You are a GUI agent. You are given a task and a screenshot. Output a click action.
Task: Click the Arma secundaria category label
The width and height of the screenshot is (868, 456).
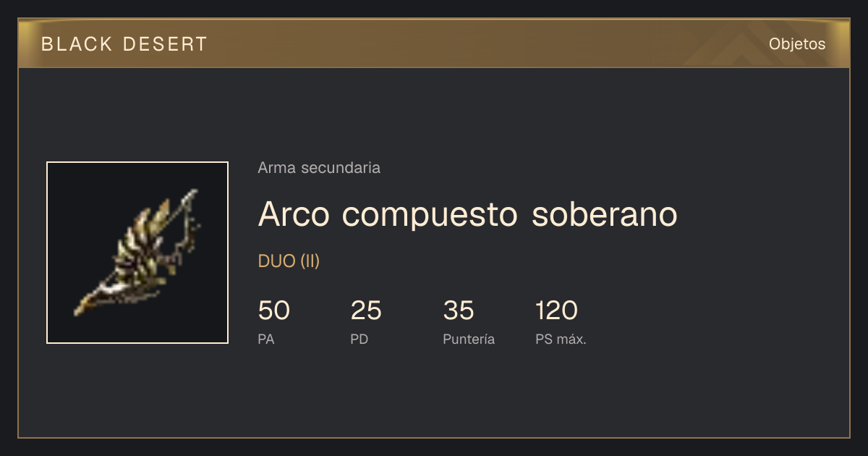pyautogui.click(x=319, y=168)
